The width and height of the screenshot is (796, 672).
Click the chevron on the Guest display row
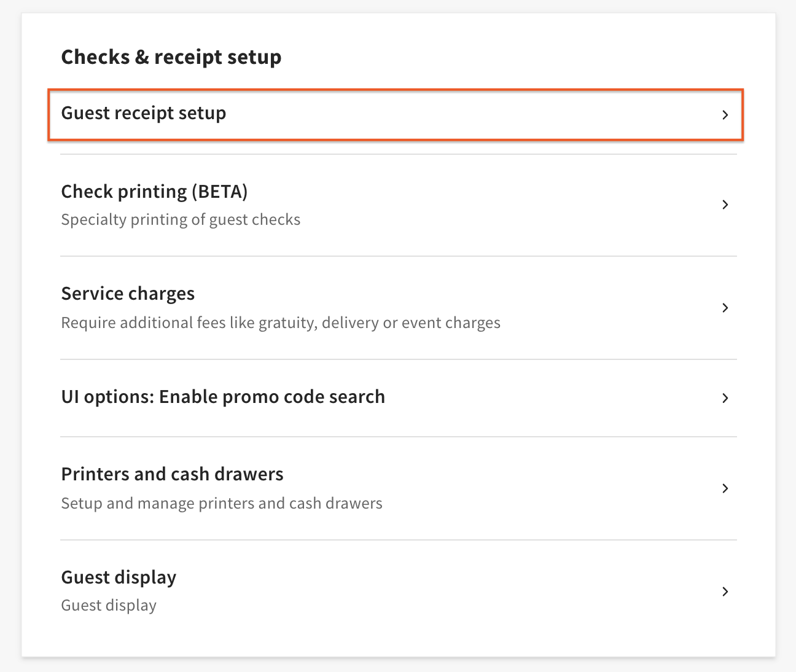click(x=725, y=592)
